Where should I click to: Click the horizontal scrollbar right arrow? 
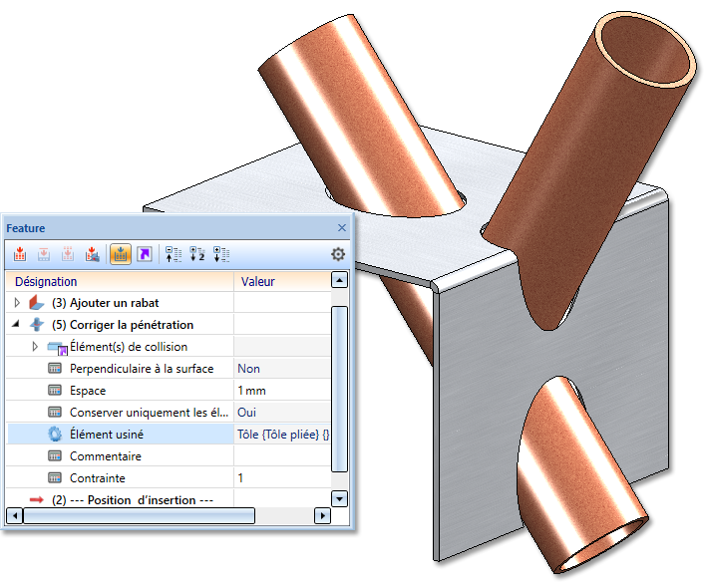pyautogui.click(x=322, y=515)
